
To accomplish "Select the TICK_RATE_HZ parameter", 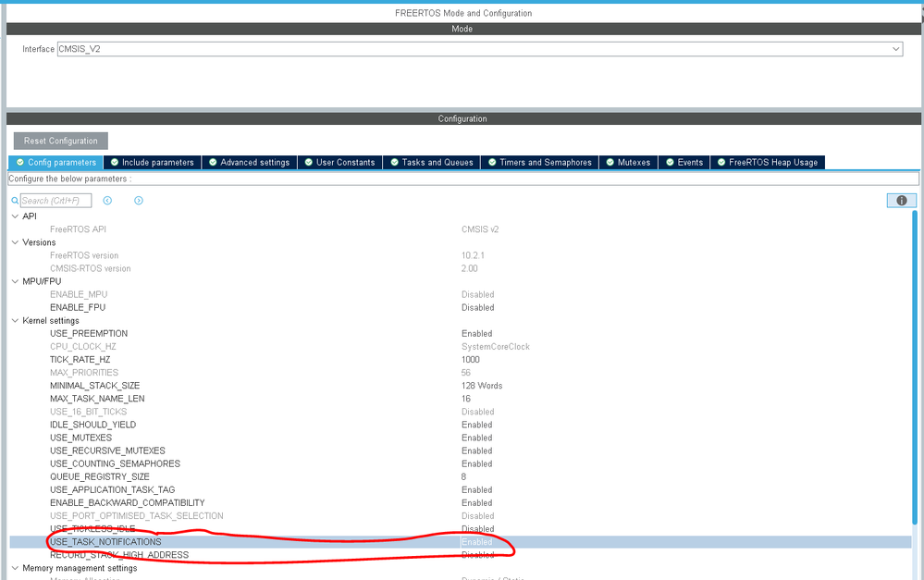I will [x=80, y=360].
